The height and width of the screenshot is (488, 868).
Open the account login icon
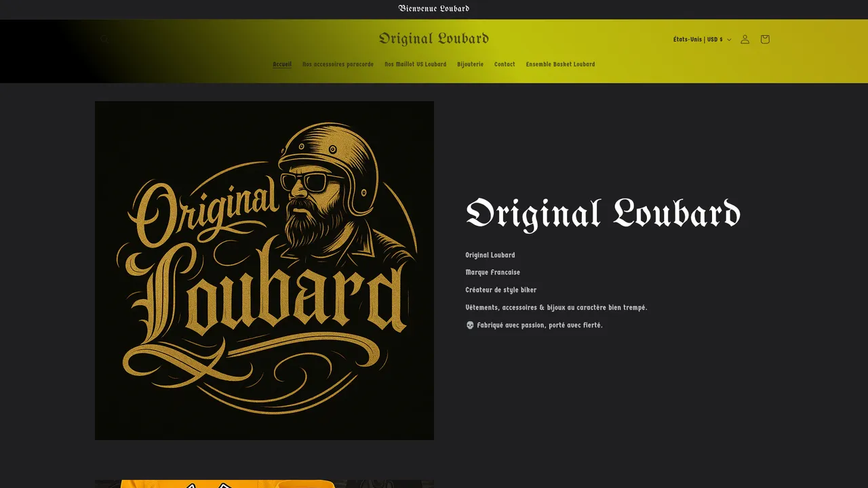[x=745, y=39]
